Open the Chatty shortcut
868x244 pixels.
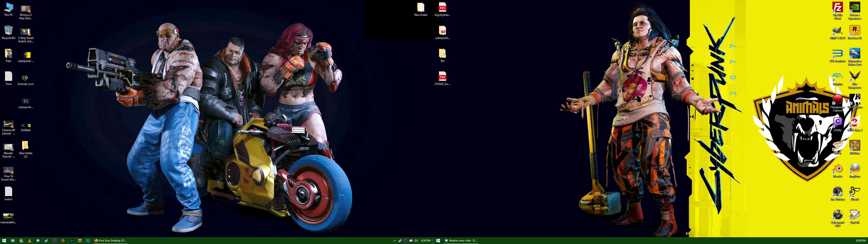click(x=838, y=125)
